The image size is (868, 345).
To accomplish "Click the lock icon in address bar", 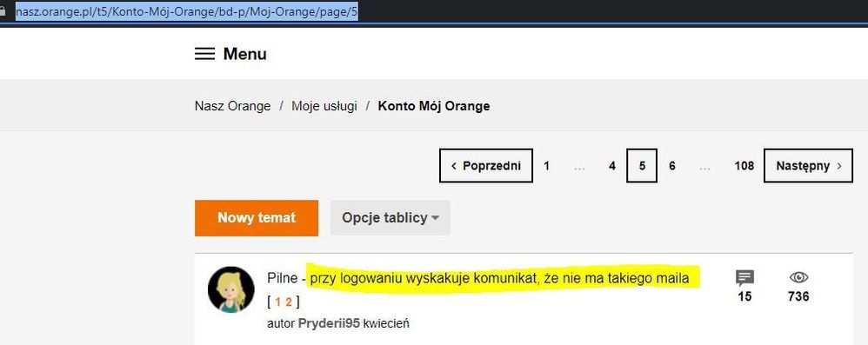I will click(x=3, y=11).
